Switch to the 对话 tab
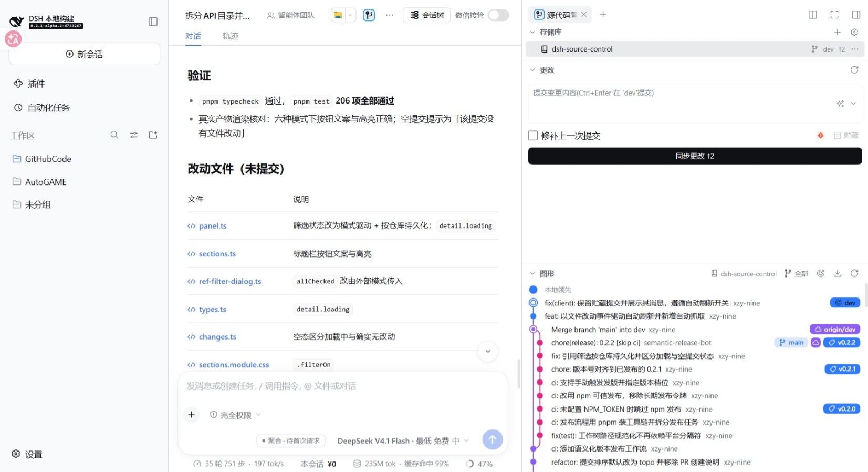The height and width of the screenshot is (472, 868). 193,36
